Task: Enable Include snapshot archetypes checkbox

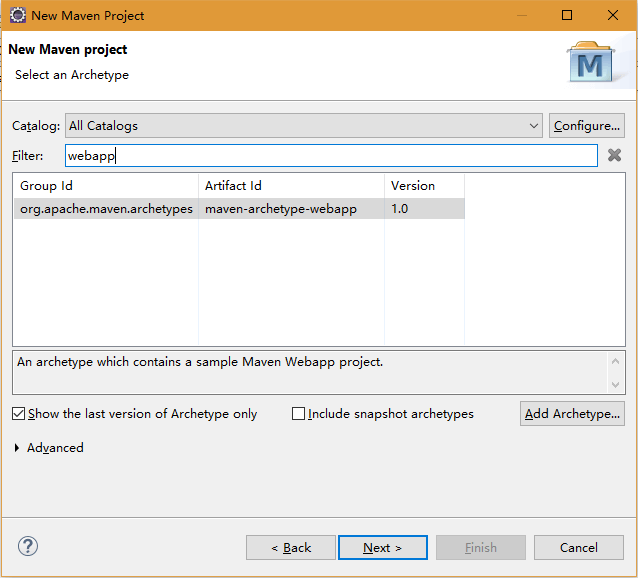Action: (x=298, y=414)
